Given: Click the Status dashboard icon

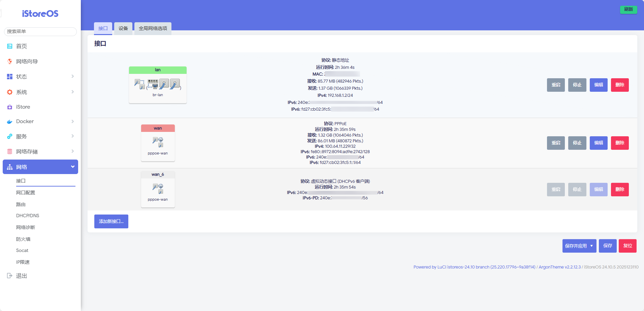Looking at the screenshot, I should [10, 77].
